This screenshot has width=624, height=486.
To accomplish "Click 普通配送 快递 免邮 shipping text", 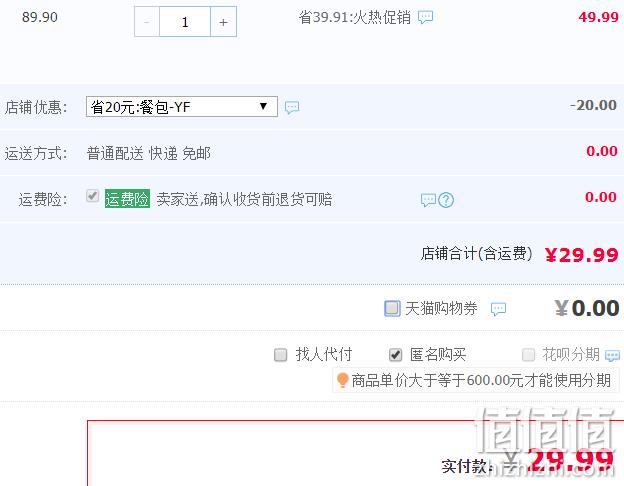I will 148,153.
